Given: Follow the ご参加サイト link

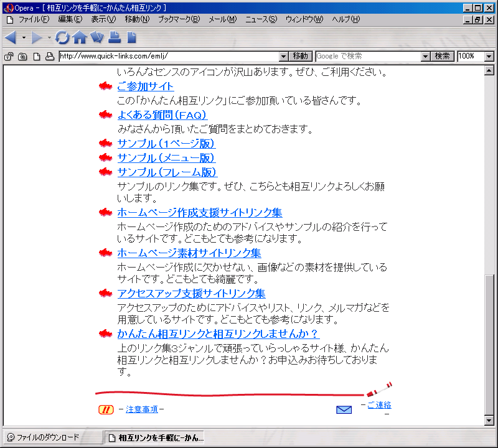Looking at the screenshot, I should 146,86.
